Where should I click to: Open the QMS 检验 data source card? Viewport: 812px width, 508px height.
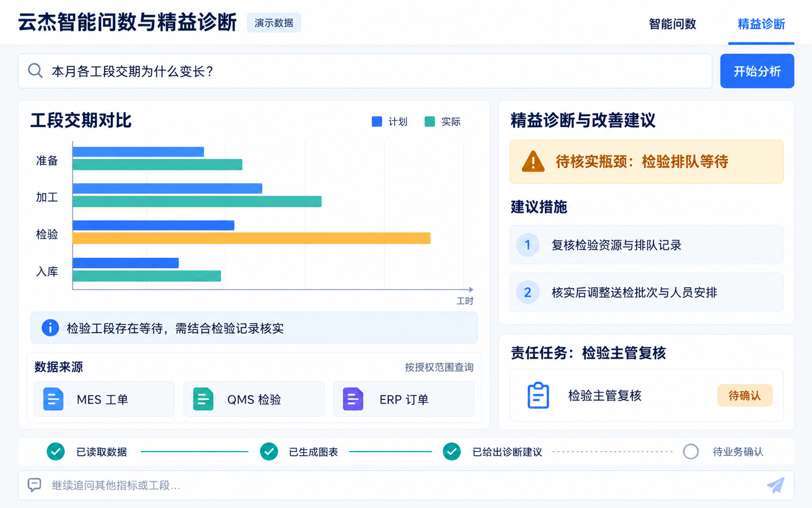coord(254,399)
